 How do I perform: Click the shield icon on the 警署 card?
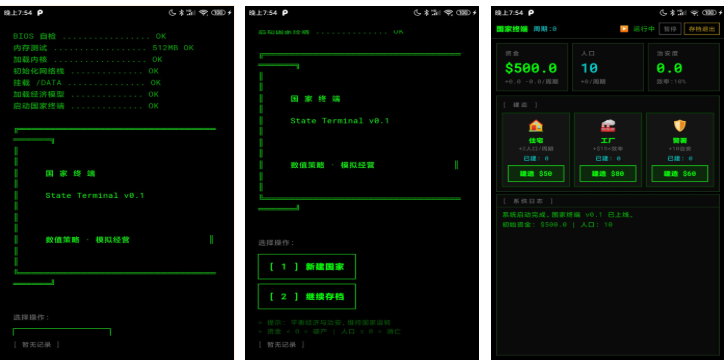(x=680, y=126)
